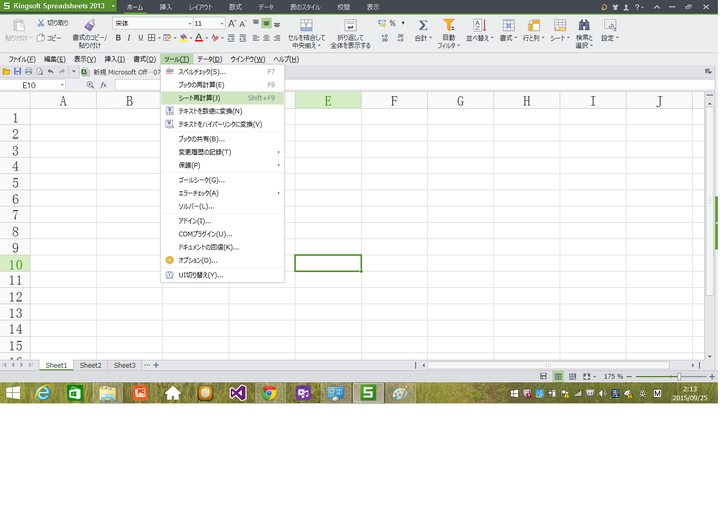
Task: Click the decrease font size icon
Action: pyautogui.click(x=242, y=23)
